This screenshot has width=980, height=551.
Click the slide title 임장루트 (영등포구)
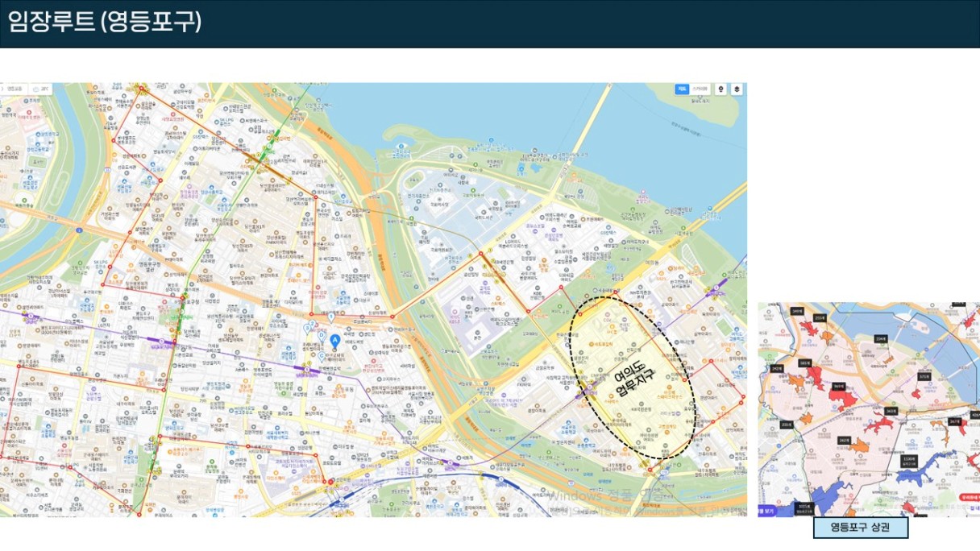coord(104,21)
